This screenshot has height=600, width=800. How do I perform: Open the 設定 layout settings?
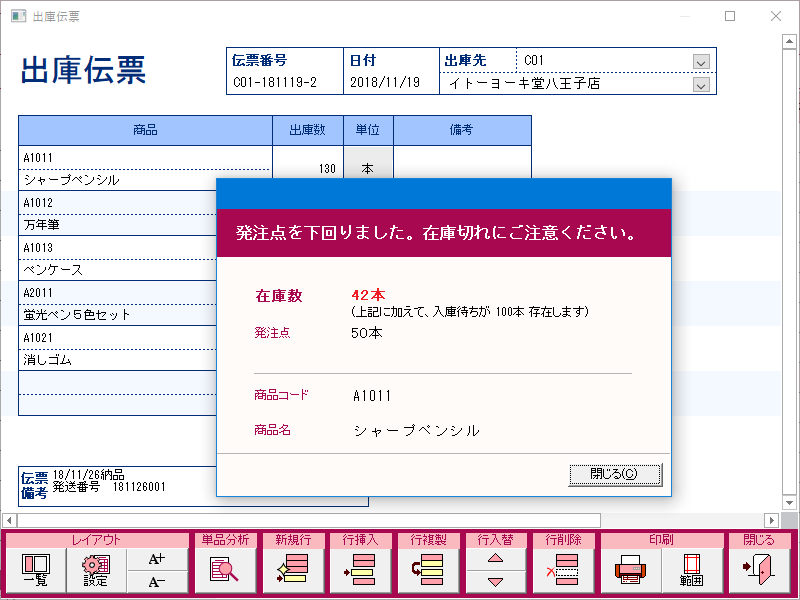96,570
